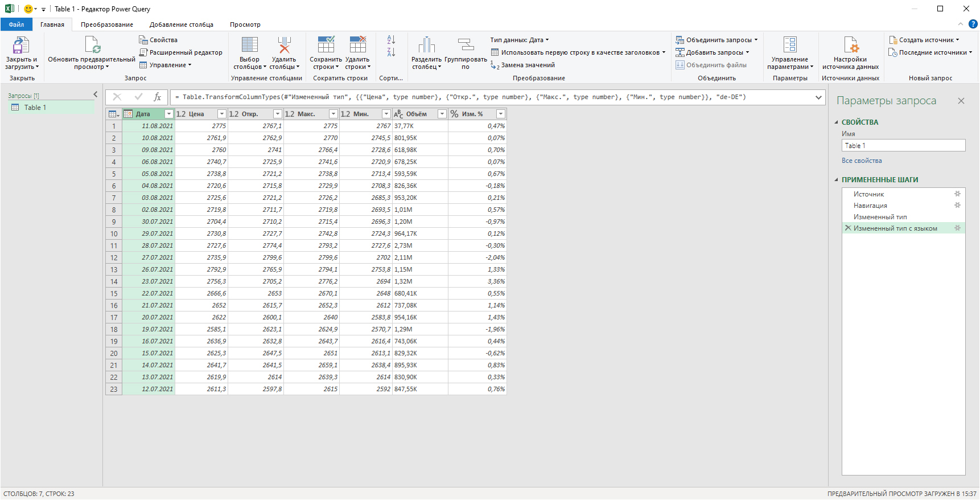This screenshot has width=980, height=500.
Task: Open the table menu icon at grid corner
Action: 114,114
